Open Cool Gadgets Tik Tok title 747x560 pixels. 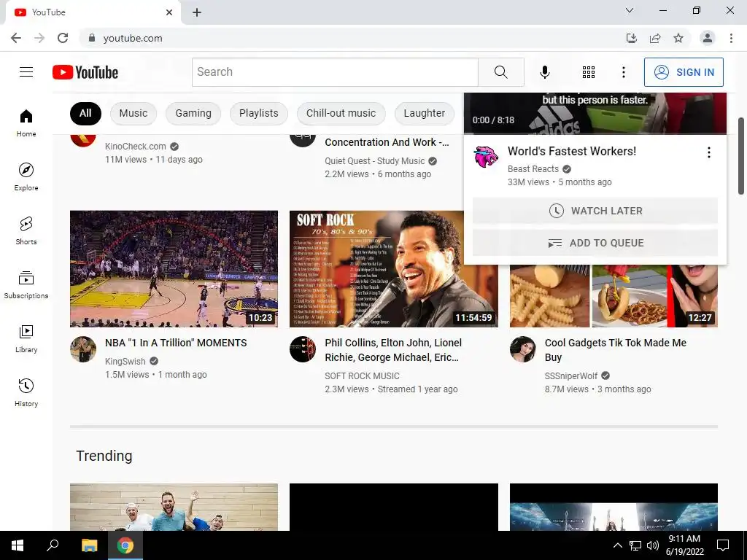[615, 350]
